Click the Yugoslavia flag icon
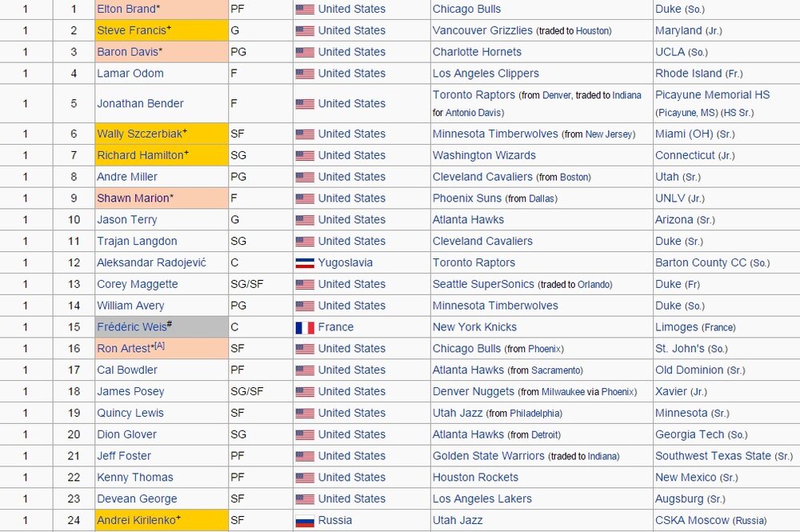Screen dimensions: 800x532 pos(305,263)
